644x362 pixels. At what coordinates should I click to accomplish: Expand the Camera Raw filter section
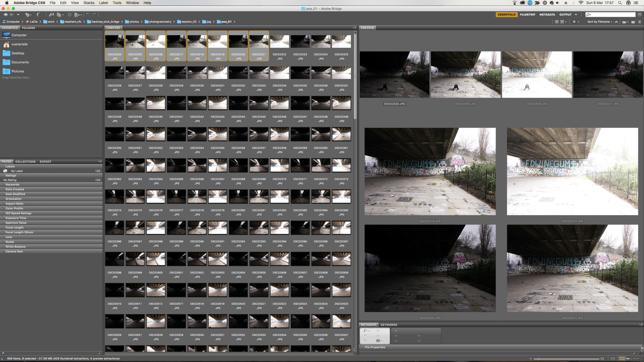point(51,251)
